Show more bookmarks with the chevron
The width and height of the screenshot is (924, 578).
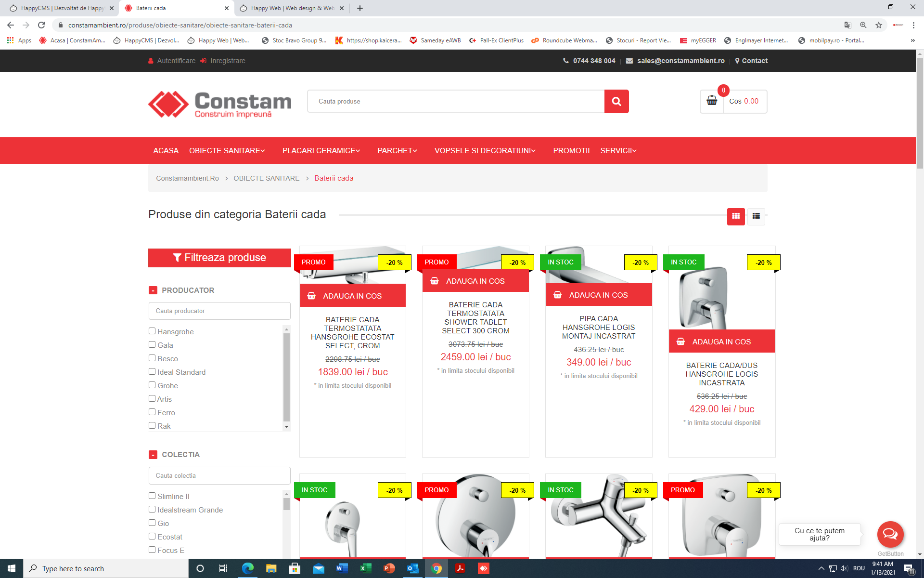(x=912, y=40)
